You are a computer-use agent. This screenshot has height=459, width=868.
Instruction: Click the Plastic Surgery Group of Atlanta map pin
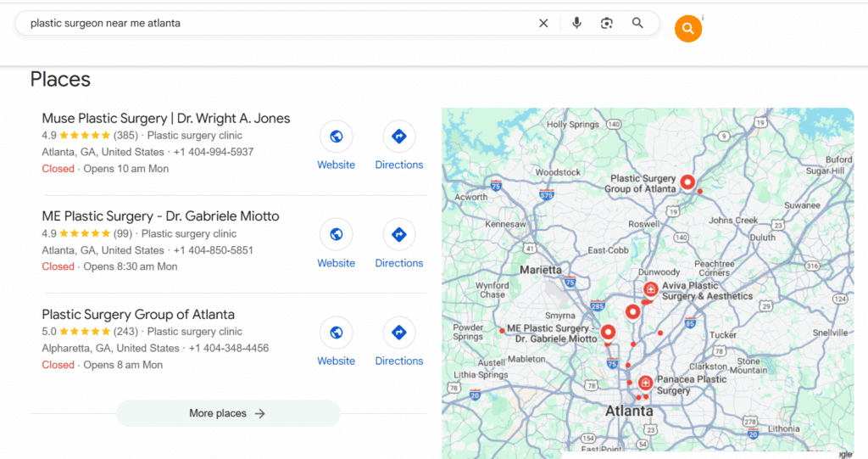(x=687, y=182)
